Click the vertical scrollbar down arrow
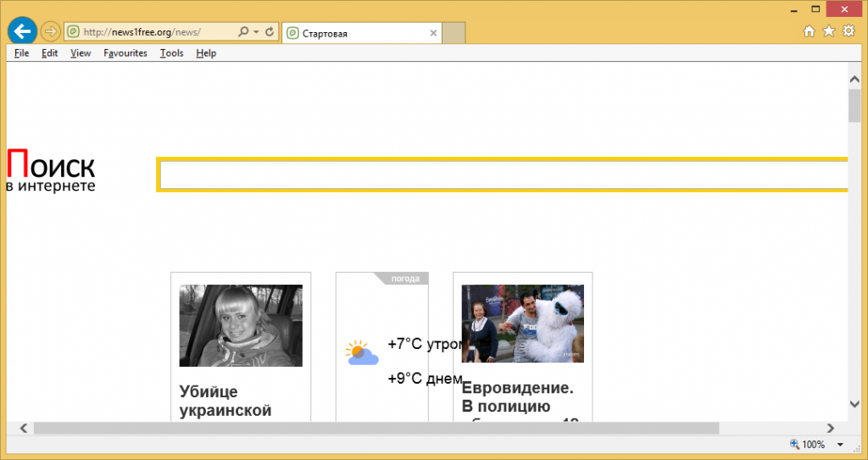The height and width of the screenshot is (460, 868). click(x=854, y=405)
